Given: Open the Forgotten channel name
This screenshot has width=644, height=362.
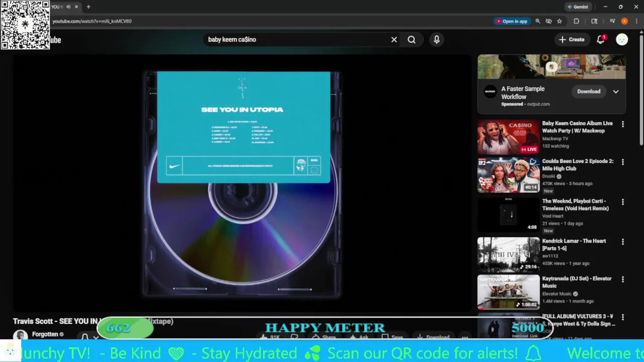Looking at the screenshot, I should click(x=45, y=334).
